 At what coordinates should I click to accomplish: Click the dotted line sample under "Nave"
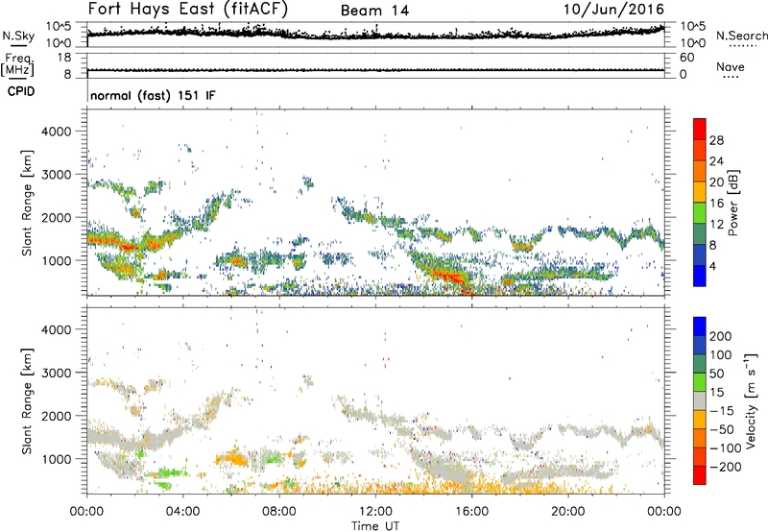(731, 78)
